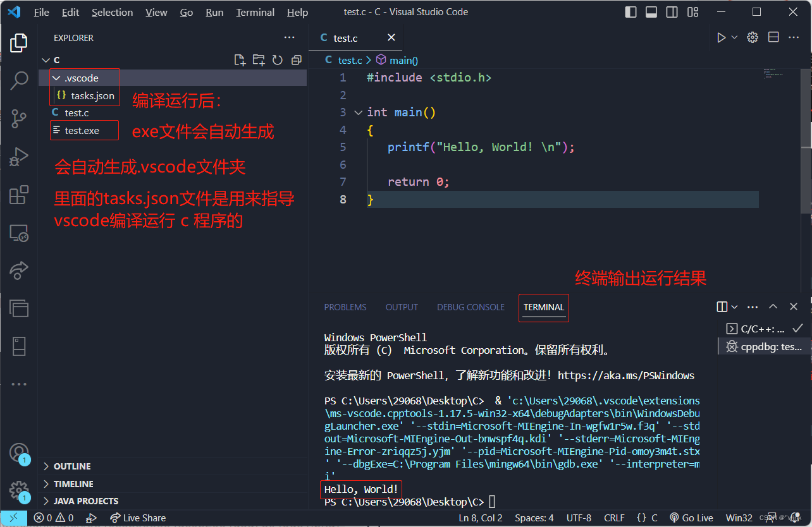This screenshot has width=812, height=527.
Task: Close the test.c editor tab
Action: click(x=391, y=38)
